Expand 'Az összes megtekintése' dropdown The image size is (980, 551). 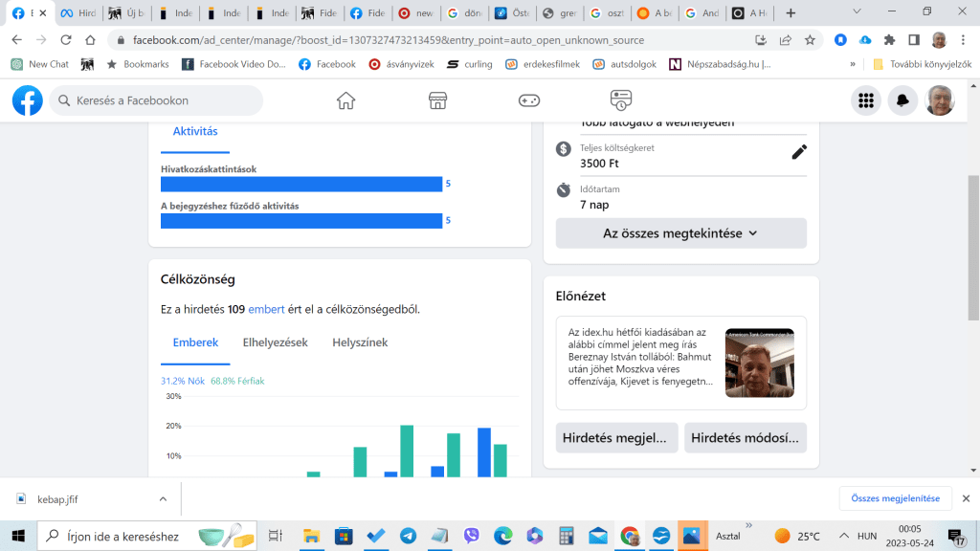tap(680, 233)
